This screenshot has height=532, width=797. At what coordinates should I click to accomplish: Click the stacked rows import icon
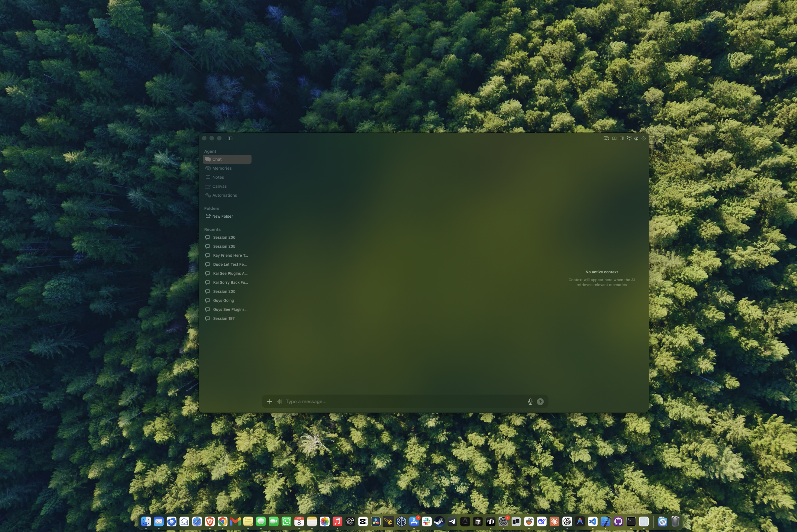point(629,138)
